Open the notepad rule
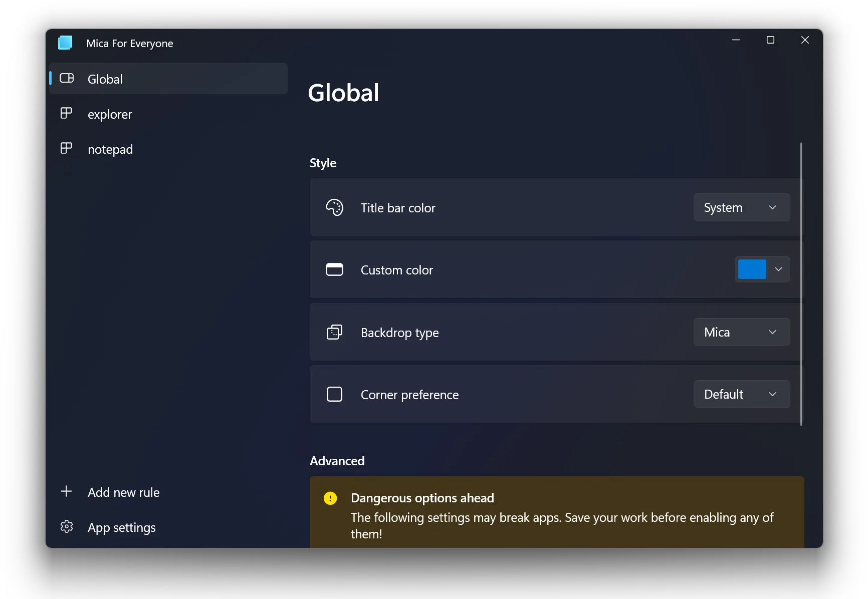This screenshot has height=599, width=868. click(x=168, y=149)
